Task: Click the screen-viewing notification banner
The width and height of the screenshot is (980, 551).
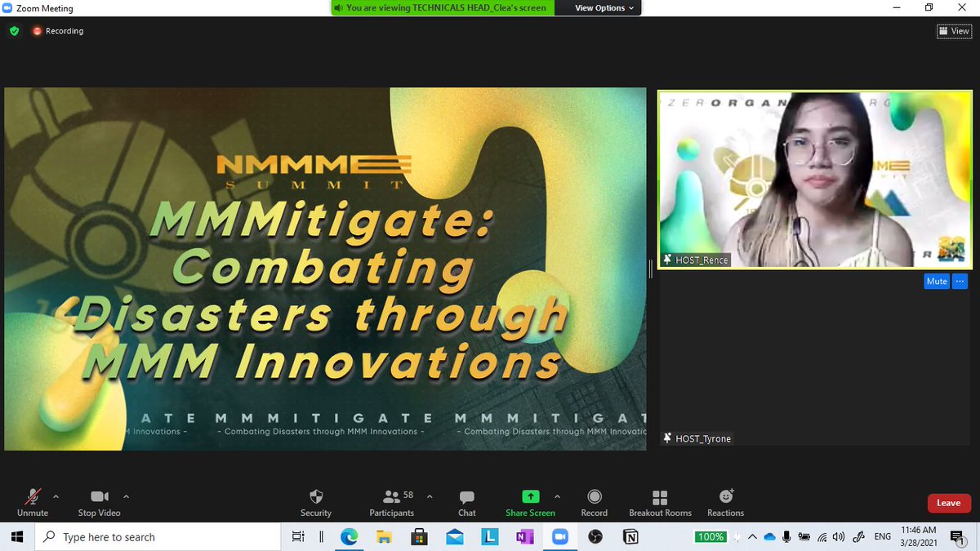Action: [x=442, y=8]
